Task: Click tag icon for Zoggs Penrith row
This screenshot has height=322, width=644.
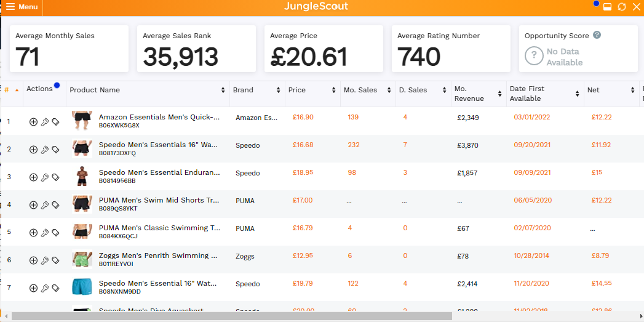Action: tap(55, 260)
